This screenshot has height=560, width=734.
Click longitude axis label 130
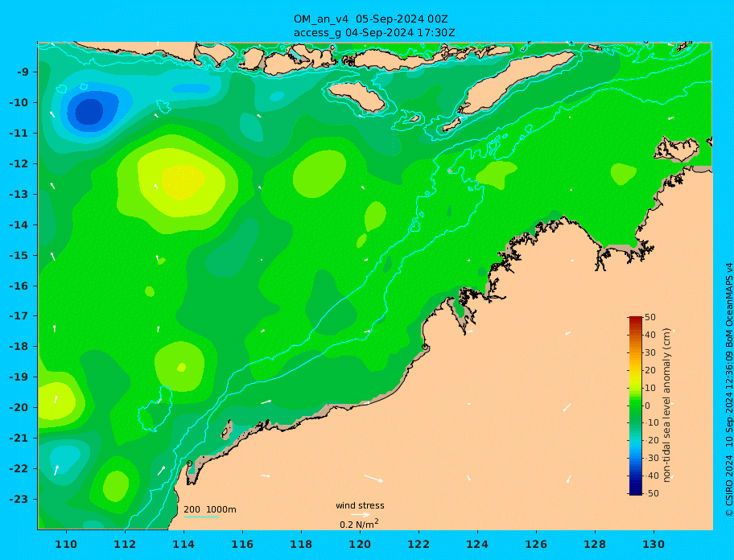coord(654,544)
